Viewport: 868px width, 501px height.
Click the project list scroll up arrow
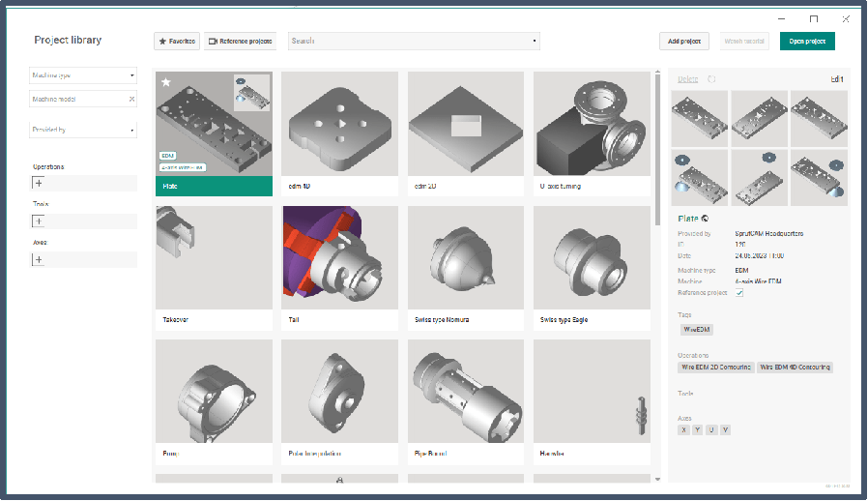(657, 72)
